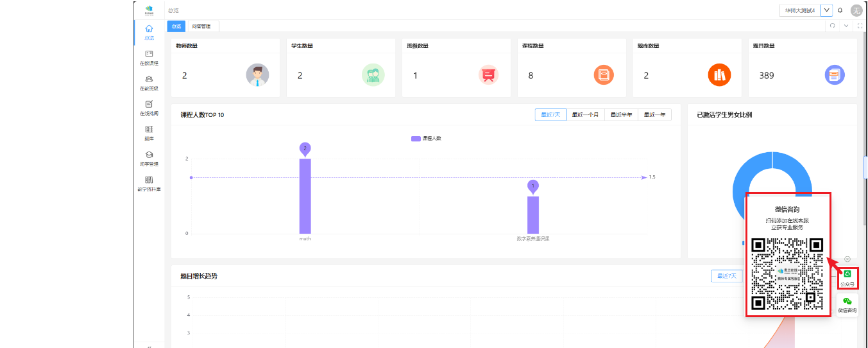
Task: Click the notification bell icon
Action: tap(840, 10)
